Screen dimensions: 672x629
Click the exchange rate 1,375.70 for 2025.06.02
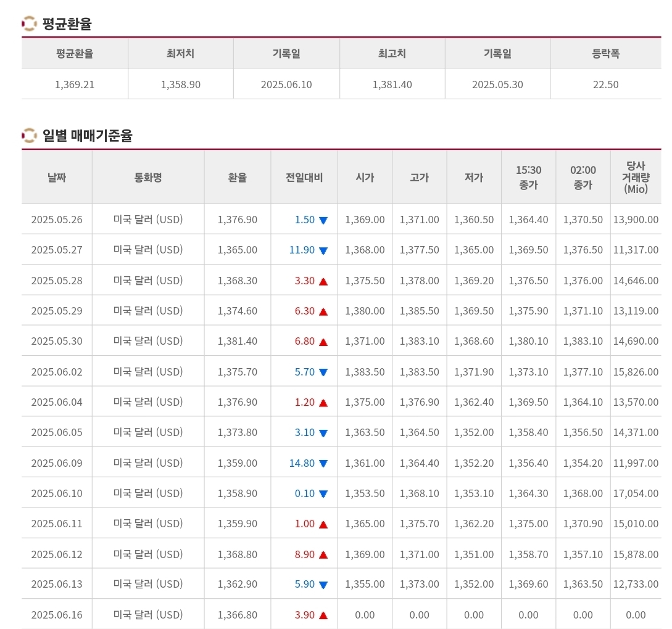[x=238, y=372]
